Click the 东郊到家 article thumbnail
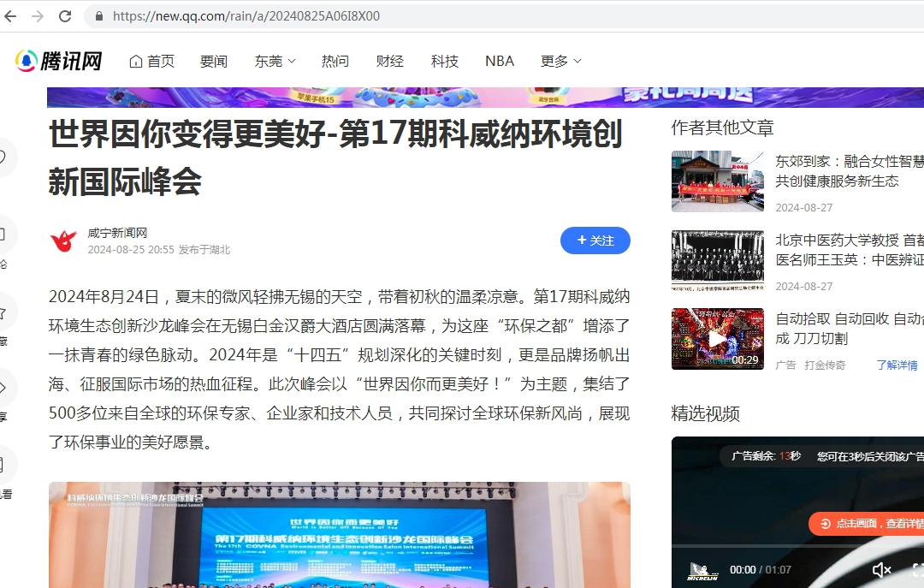 (718, 181)
